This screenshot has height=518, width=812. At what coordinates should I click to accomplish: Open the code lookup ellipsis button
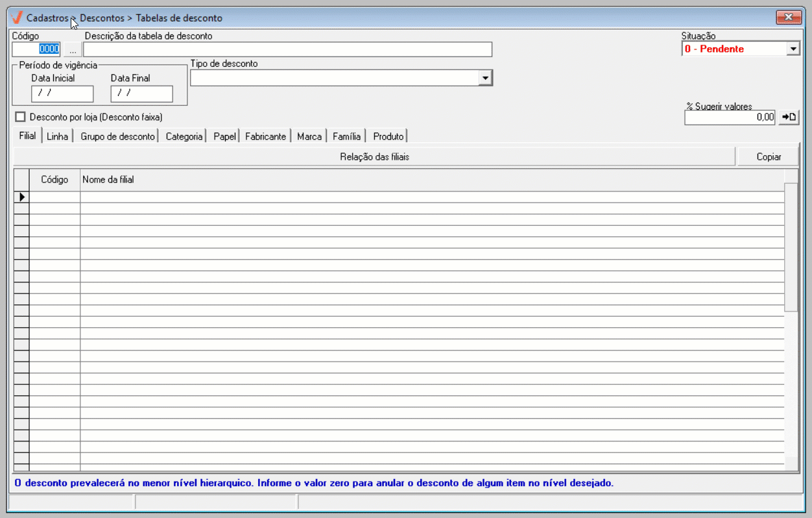[x=73, y=49]
